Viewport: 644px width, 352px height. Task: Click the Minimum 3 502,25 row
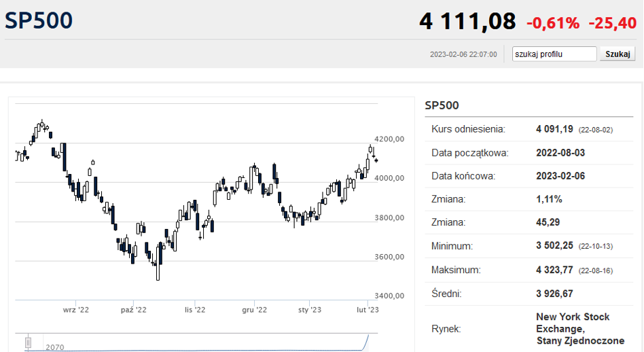pos(529,246)
